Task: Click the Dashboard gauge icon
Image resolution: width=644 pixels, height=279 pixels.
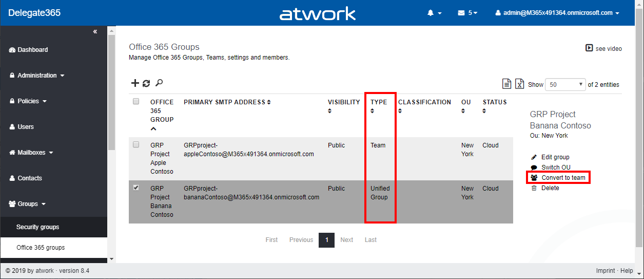Action: pyautogui.click(x=12, y=50)
